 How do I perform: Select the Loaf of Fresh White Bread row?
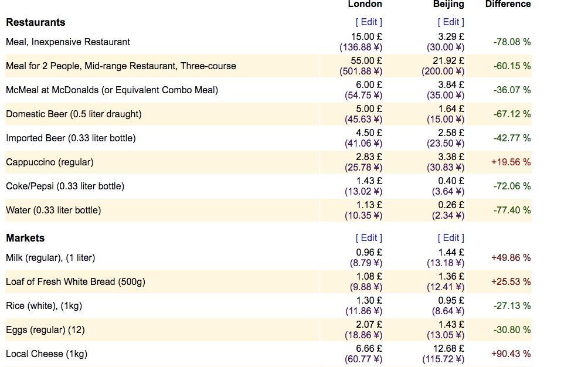[76, 282]
